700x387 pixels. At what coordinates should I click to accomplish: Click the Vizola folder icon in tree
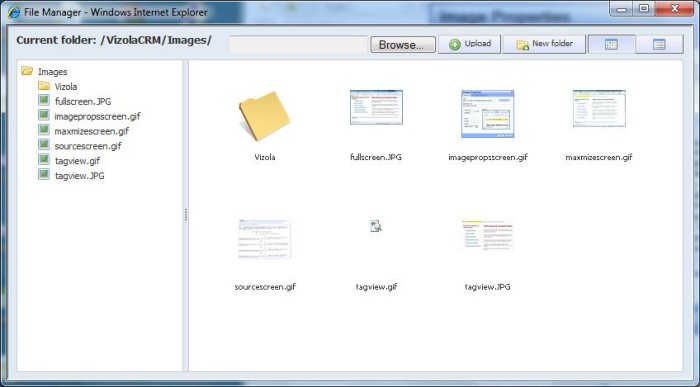[44, 86]
